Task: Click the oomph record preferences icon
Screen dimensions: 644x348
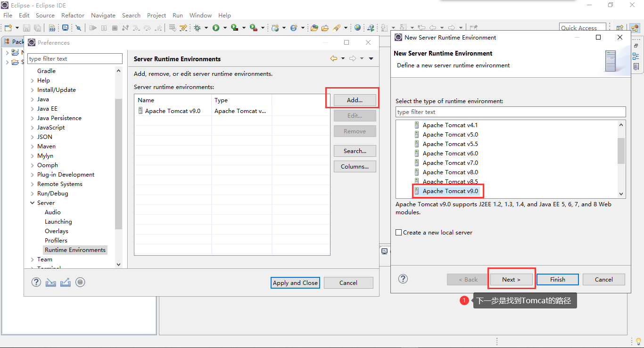Action: tap(80, 282)
